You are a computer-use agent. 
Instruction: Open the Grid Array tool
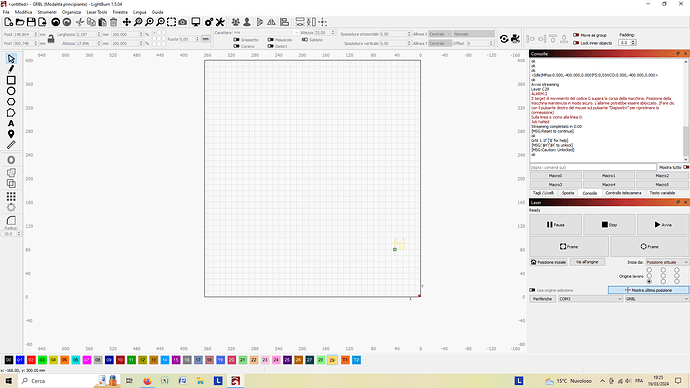[x=11, y=196]
